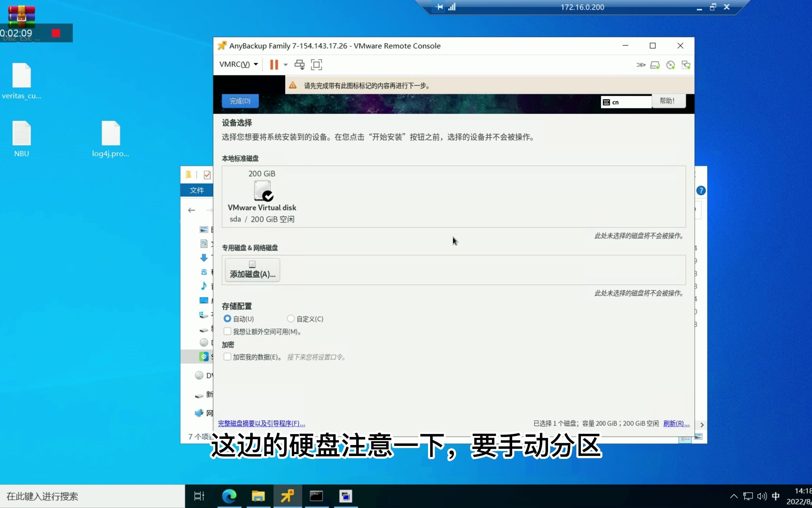This screenshot has width=812, height=508.
Task: Open the WinRAR archive desktop icon
Action: pos(21,17)
